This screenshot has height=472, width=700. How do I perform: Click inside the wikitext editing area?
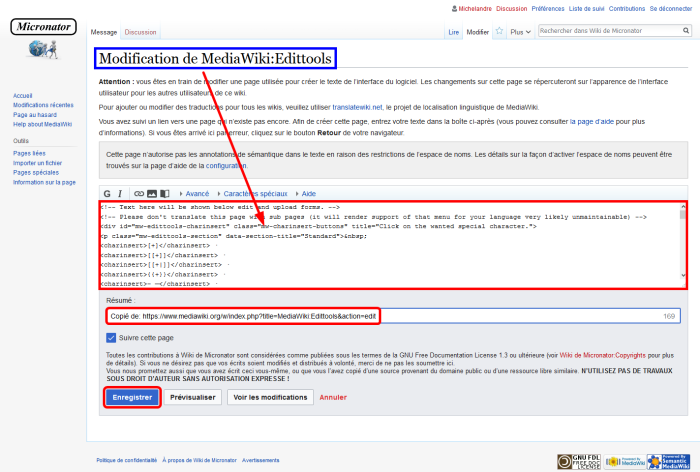(x=389, y=245)
